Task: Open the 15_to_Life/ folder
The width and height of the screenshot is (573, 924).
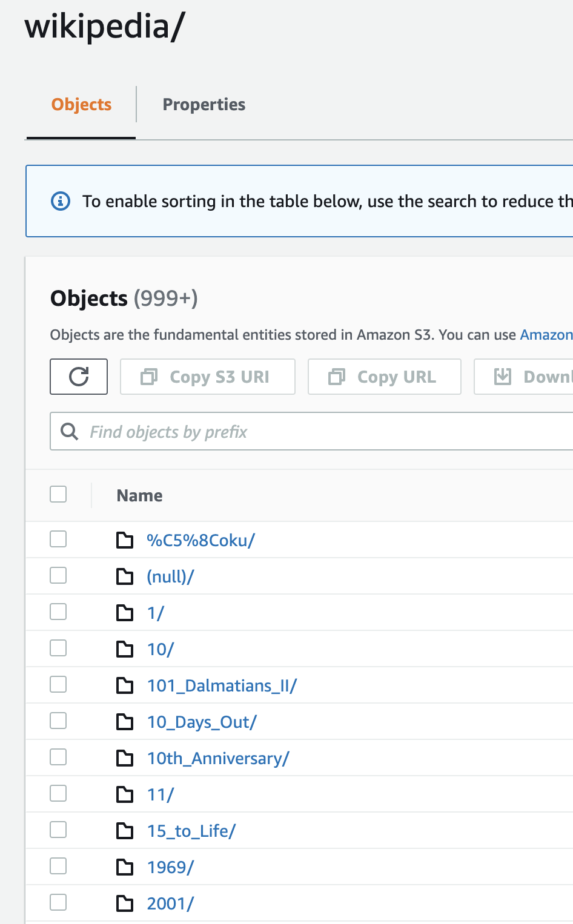Action: click(191, 831)
